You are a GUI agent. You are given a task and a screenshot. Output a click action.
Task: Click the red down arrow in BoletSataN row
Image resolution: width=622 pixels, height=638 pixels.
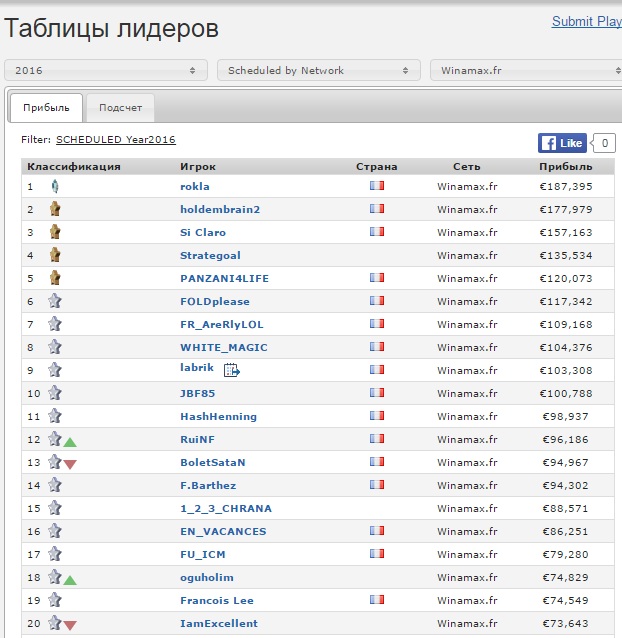(70, 464)
